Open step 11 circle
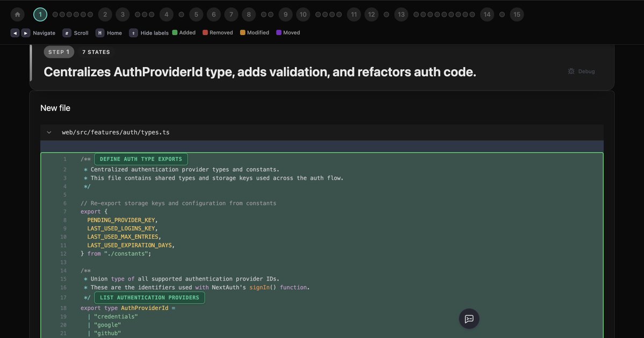This screenshot has width=644, height=338. [x=353, y=15]
